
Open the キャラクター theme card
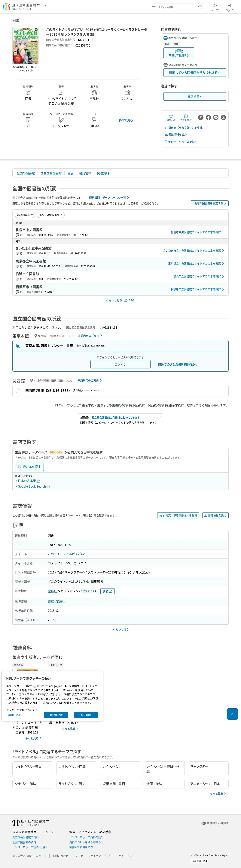coord(208,769)
